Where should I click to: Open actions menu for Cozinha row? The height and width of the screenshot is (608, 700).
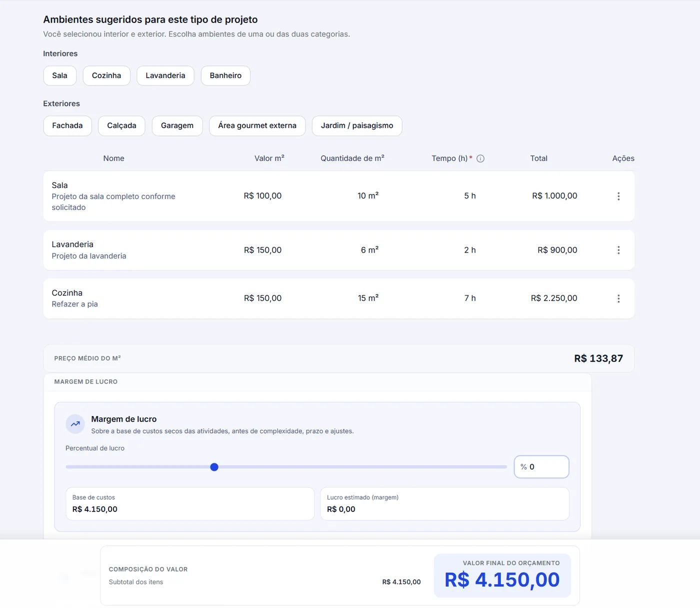618,298
